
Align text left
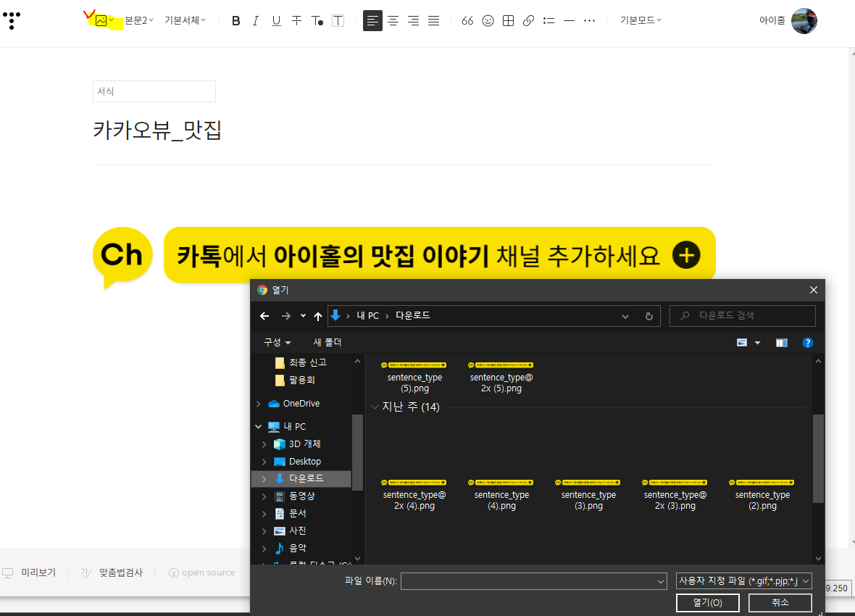click(372, 21)
